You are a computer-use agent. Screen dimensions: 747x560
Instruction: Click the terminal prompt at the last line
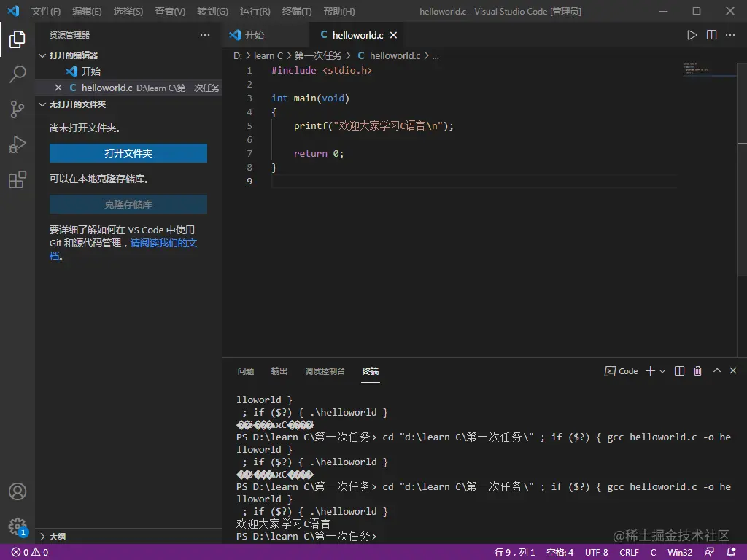306,536
